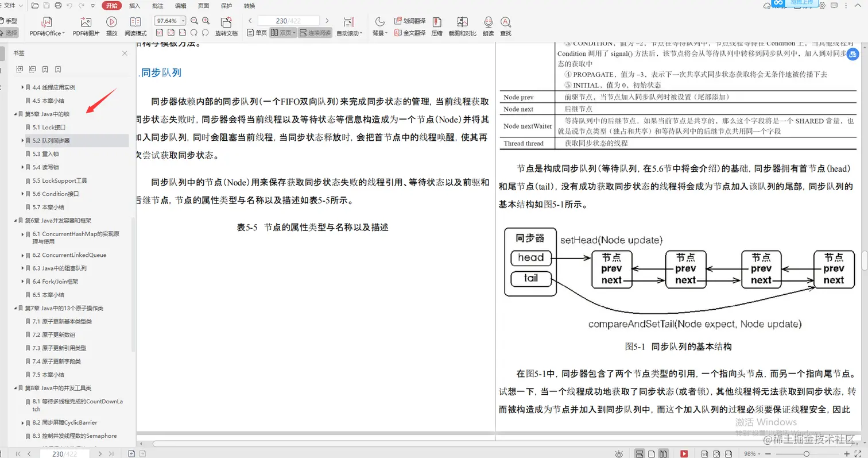Jump to bookmark 8.2 同步屏障CyclicBarrier
868x458 pixels.
[65, 422]
